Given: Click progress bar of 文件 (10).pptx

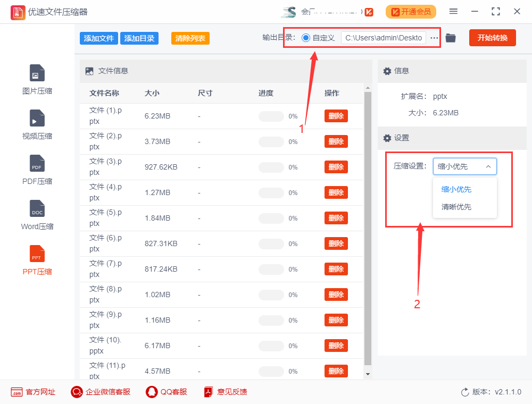Looking at the screenshot, I should point(271,346).
